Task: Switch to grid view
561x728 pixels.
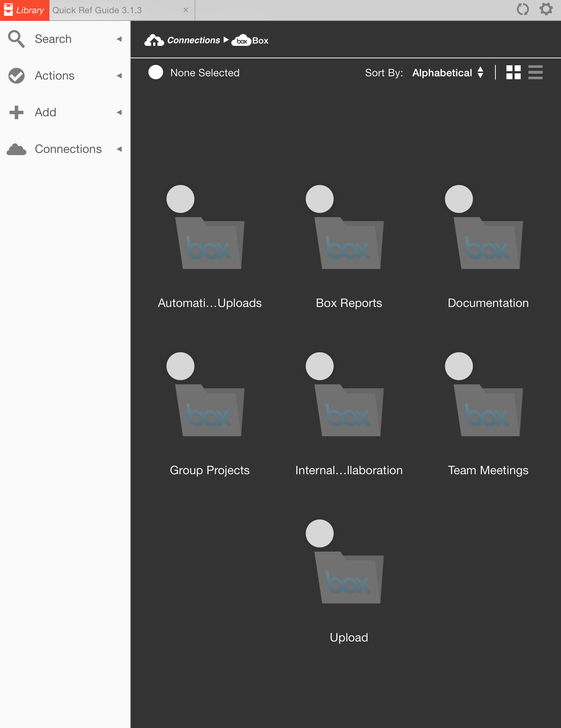Action: click(513, 72)
